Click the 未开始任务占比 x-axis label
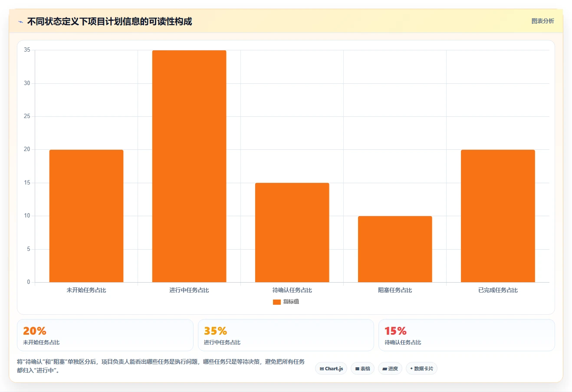 coord(86,290)
